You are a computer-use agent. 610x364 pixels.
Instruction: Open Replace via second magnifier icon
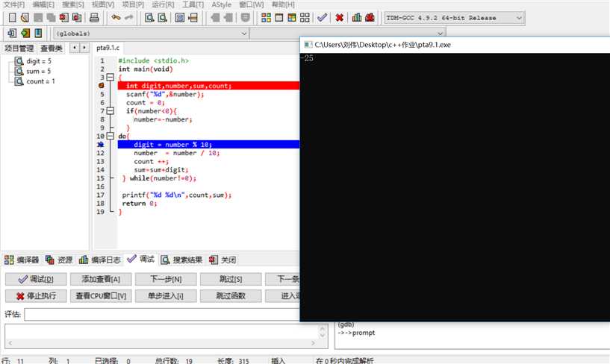(162, 17)
